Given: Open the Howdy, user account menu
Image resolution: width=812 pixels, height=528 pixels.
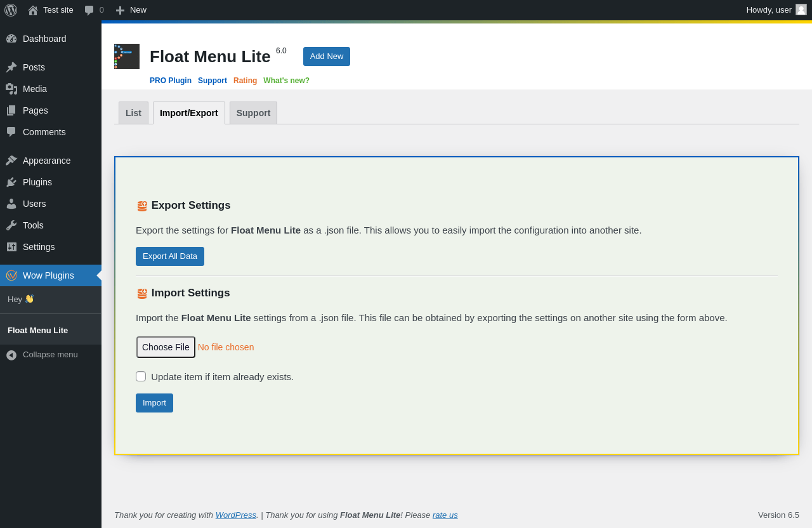Looking at the screenshot, I should (776, 10).
